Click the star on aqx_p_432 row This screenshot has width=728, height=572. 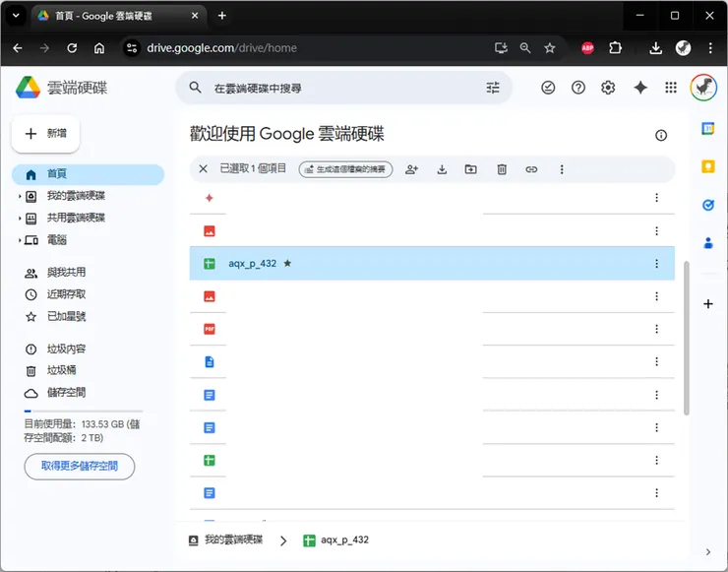pyautogui.click(x=287, y=264)
